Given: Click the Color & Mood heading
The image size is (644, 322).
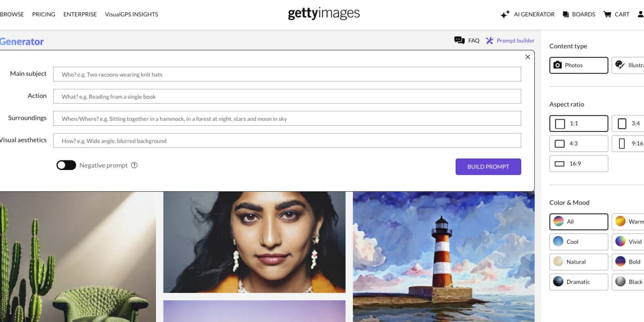Looking at the screenshot, I should click(x=570, y=203).
